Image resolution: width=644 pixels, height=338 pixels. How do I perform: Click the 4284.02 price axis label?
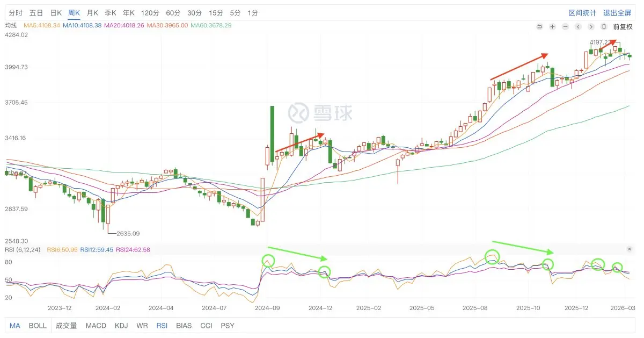tap(16, 34)
